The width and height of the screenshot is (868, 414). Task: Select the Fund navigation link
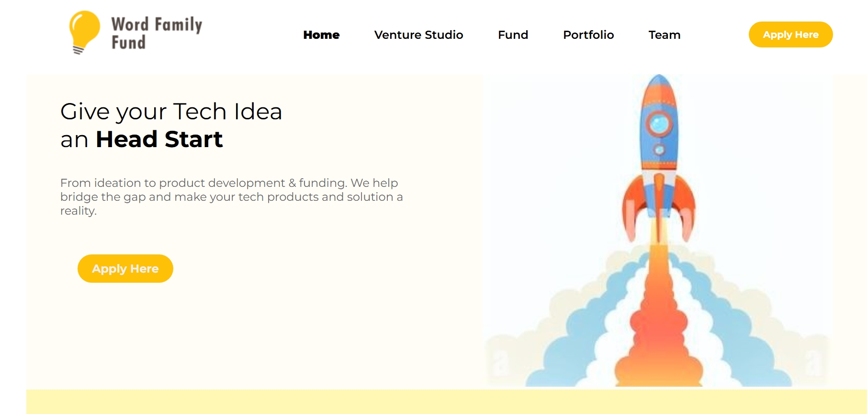[513, 35]
